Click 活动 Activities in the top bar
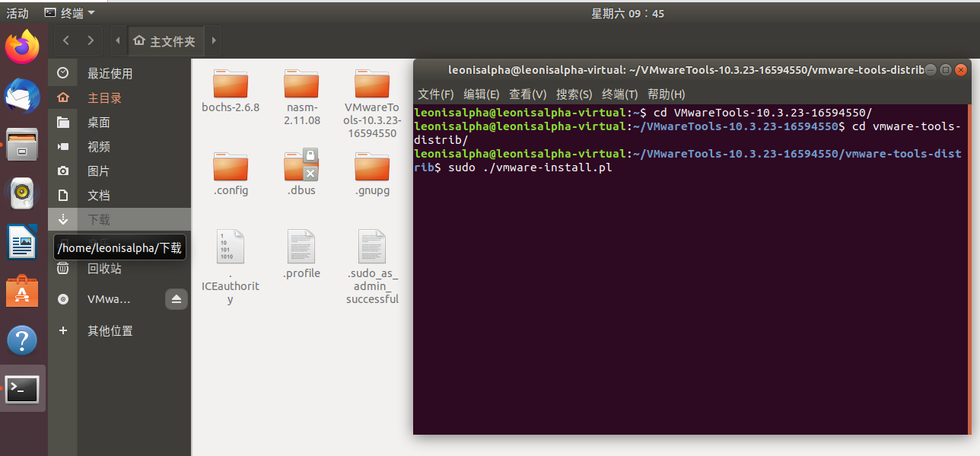This screenshot has width=980, height=456. click(17, 13)
